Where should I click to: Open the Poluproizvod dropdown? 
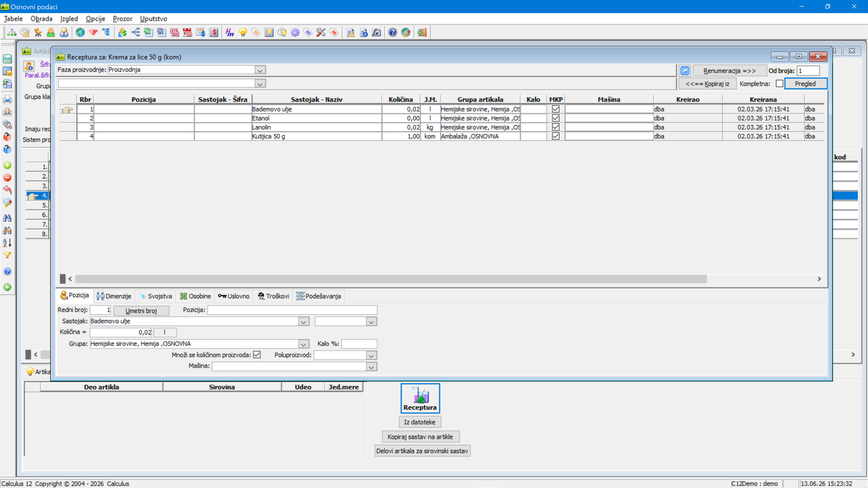pos(371,355)
